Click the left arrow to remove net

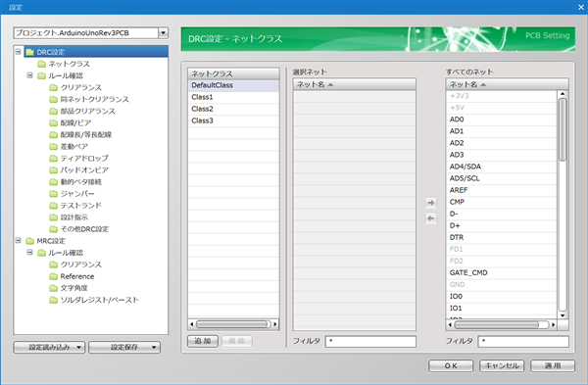(x=431, y=218)
